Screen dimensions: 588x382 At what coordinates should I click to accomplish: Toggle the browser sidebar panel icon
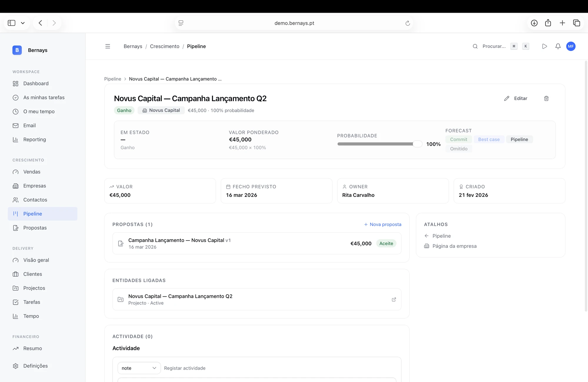tap(11, 23)
